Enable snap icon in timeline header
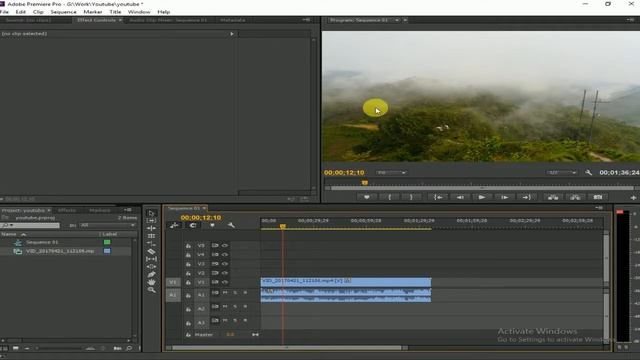Image resolution: width=640 pixels, height=360 pixels. click(x=174, y=225)
